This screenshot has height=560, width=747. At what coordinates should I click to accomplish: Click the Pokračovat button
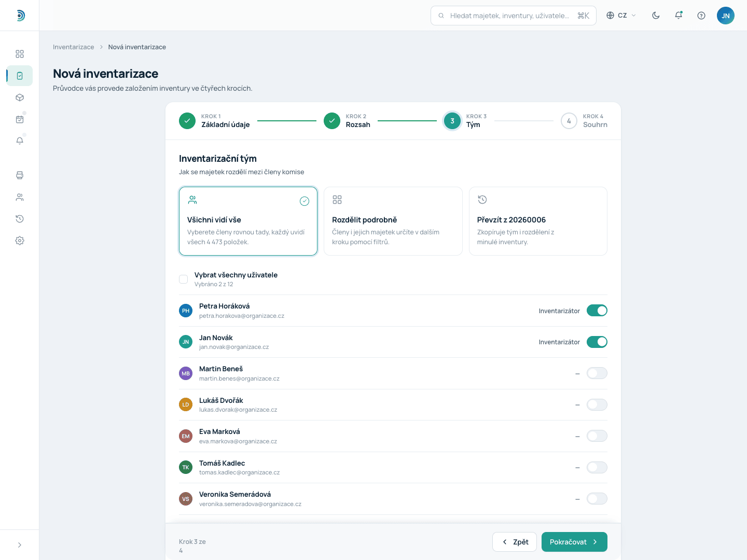(x=574, y=542)
